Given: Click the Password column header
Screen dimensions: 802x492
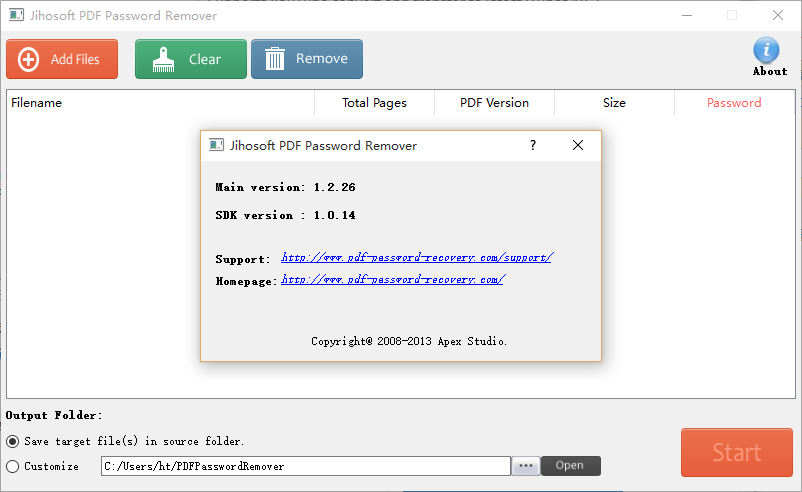Looking at the screenshot, I should coord(734,103).
